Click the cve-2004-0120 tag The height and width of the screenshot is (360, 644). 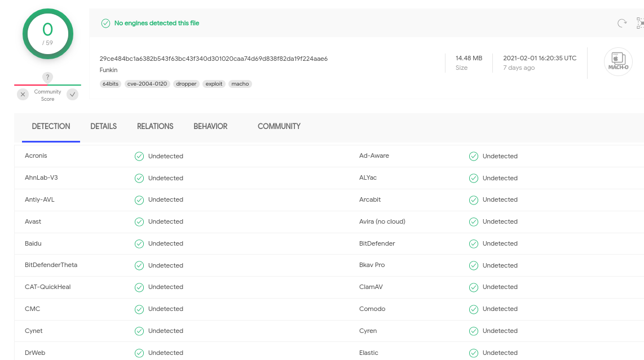coord(147,84)
